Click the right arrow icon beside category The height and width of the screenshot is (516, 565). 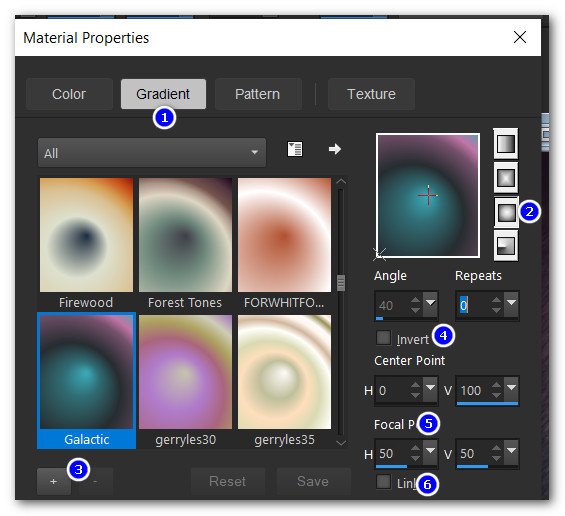pos(335,149)
